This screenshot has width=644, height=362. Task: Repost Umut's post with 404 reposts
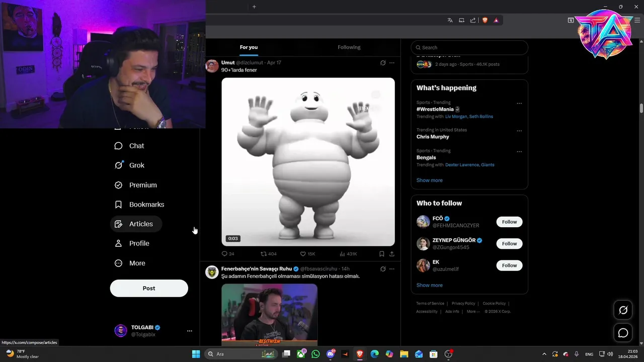[x=269, y=254]
